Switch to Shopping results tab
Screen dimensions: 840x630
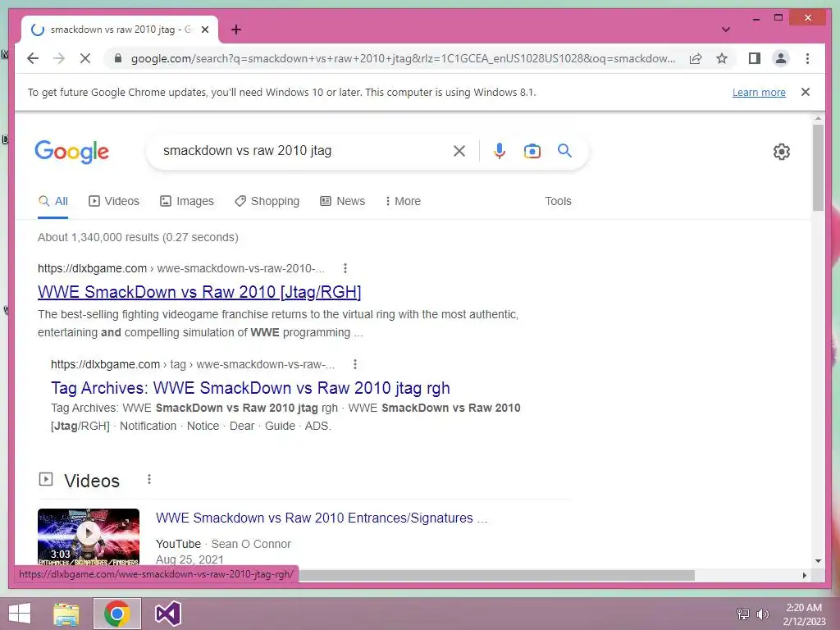[x=267, y=202]
